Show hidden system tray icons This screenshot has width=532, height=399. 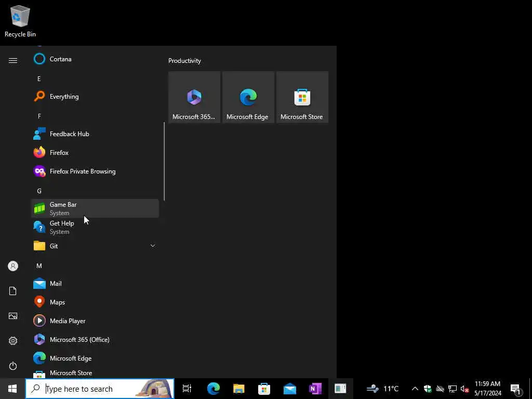(x=415, y=389)
